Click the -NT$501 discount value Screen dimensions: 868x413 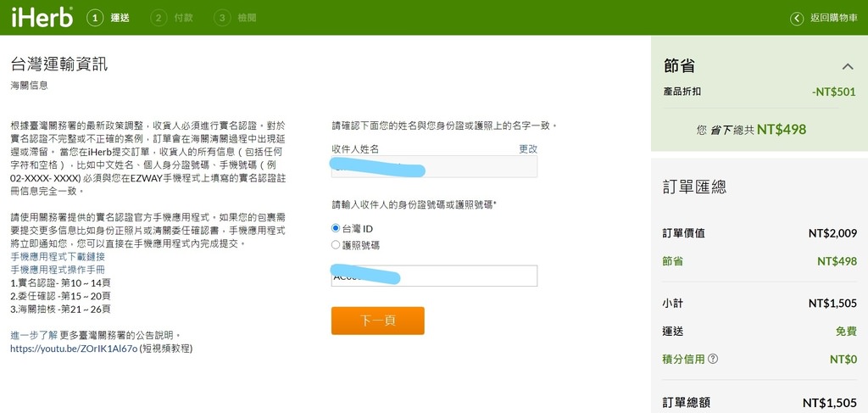pos(834,92)
